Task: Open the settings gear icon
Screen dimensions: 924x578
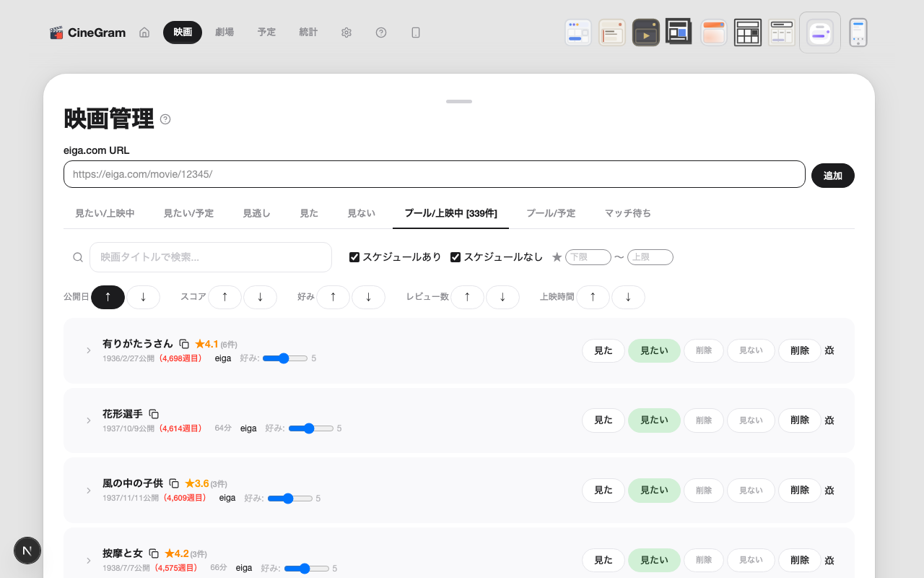Action: coord(346,32)
